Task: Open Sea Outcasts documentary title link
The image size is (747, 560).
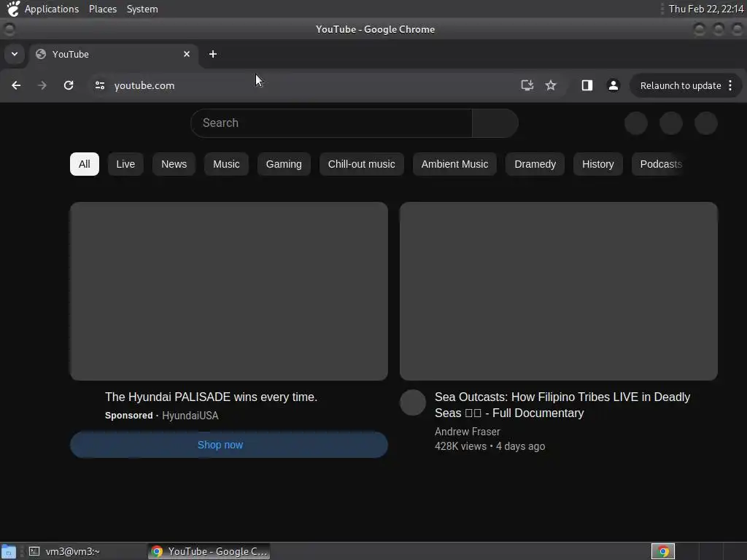Action: [x=562, y=405]
